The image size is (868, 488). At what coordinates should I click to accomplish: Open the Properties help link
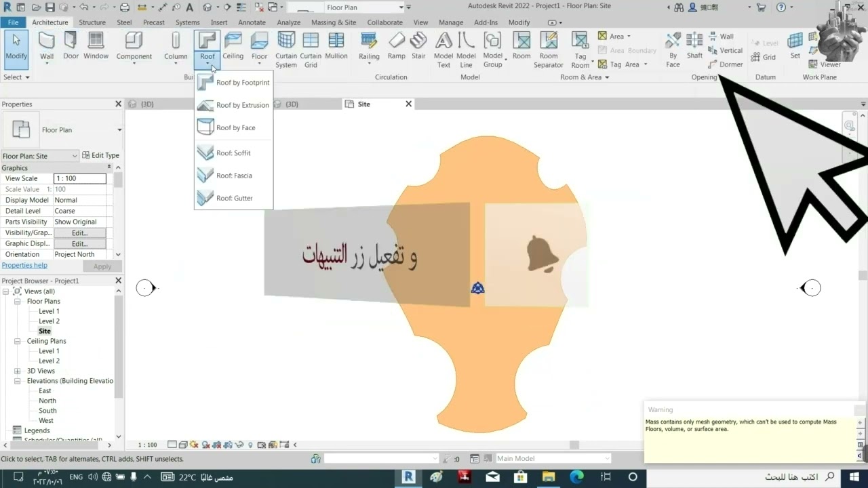(24, 266)
